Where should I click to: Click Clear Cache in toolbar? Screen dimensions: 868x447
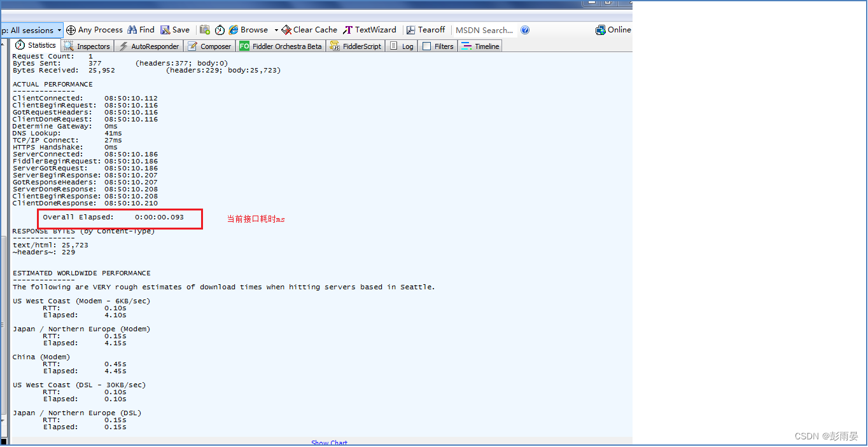(x=309, y=30)
